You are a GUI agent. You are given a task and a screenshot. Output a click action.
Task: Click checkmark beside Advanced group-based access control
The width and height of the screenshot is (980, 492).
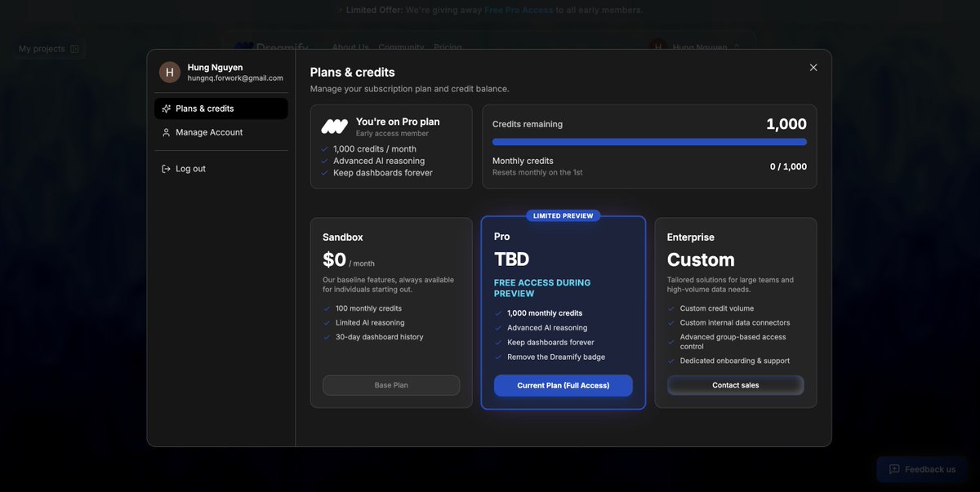[671, 342]
